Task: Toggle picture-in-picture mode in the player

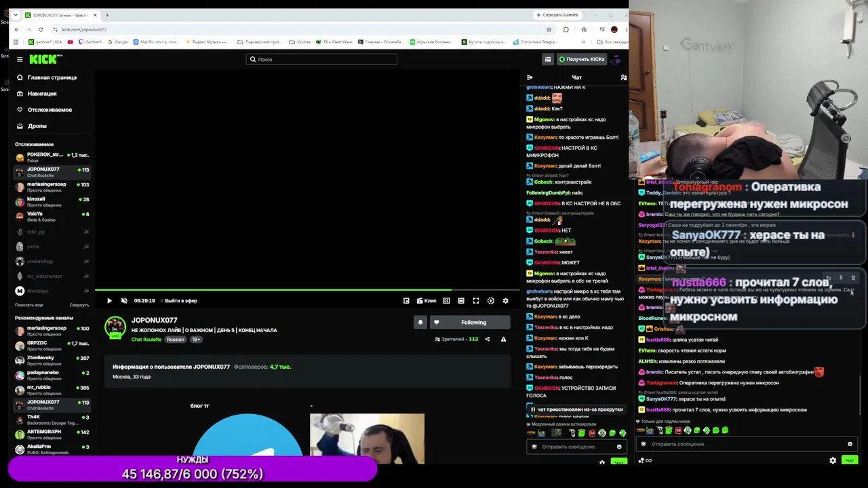Action: coord(406,301)
